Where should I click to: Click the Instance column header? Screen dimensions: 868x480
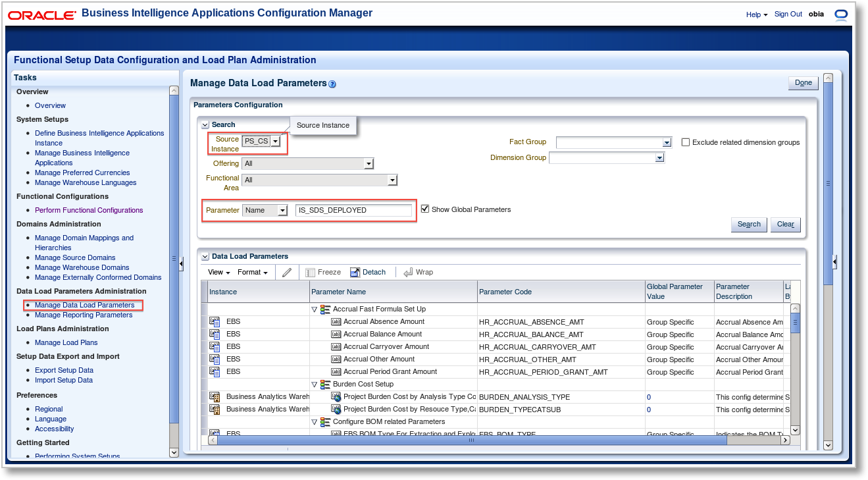[258, 292]
